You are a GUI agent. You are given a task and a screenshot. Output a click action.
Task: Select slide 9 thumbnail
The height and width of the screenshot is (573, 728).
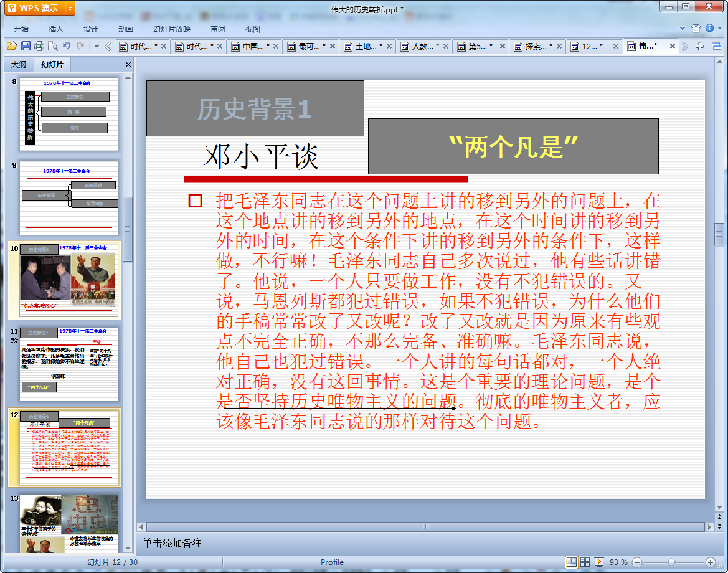(x=69, y=198)
